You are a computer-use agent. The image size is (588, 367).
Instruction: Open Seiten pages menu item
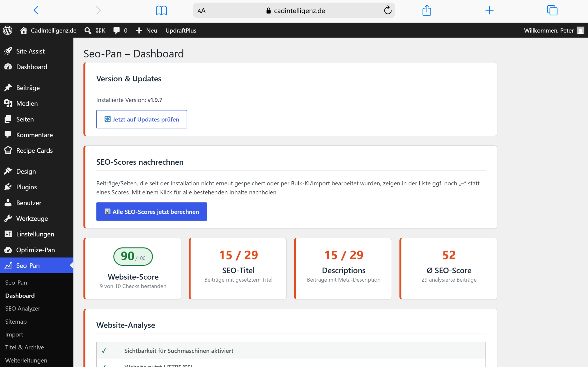(37, 119)
